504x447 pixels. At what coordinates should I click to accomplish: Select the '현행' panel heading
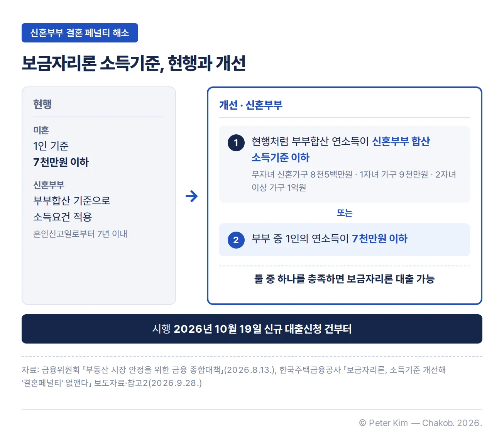pyautogui.click(x=42, y=104)
